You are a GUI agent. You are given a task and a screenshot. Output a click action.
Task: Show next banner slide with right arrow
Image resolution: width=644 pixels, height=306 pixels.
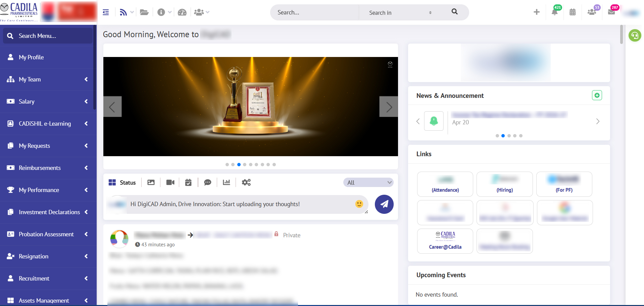tap(389, 107)
